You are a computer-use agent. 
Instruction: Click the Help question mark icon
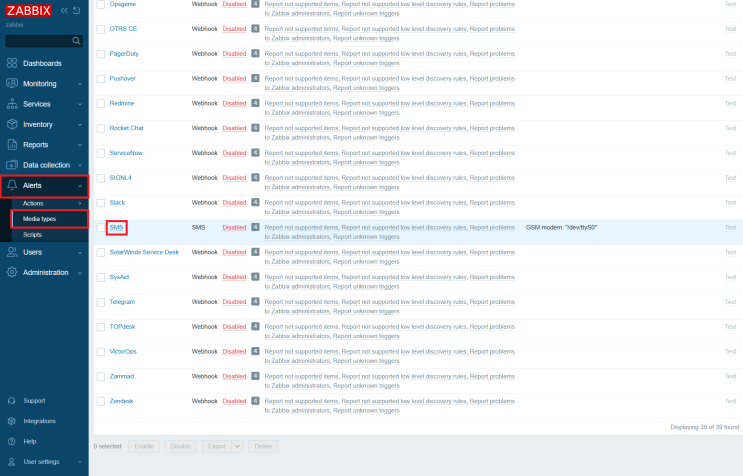tap(12, 441)
